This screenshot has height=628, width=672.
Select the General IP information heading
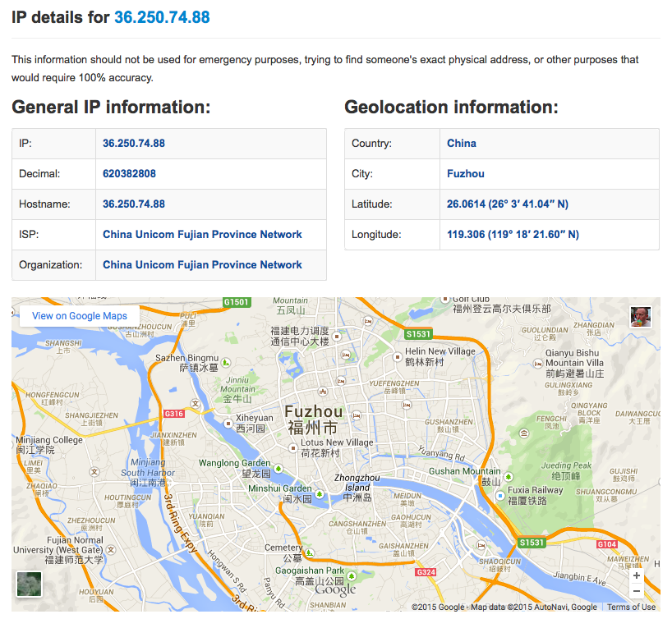click(111, 107)
